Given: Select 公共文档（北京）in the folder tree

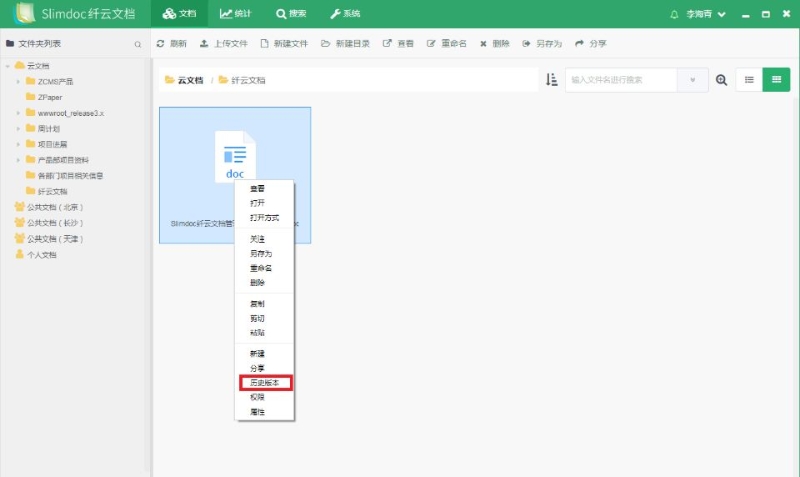Looking at the screenshot, I should tap(55, 207).
